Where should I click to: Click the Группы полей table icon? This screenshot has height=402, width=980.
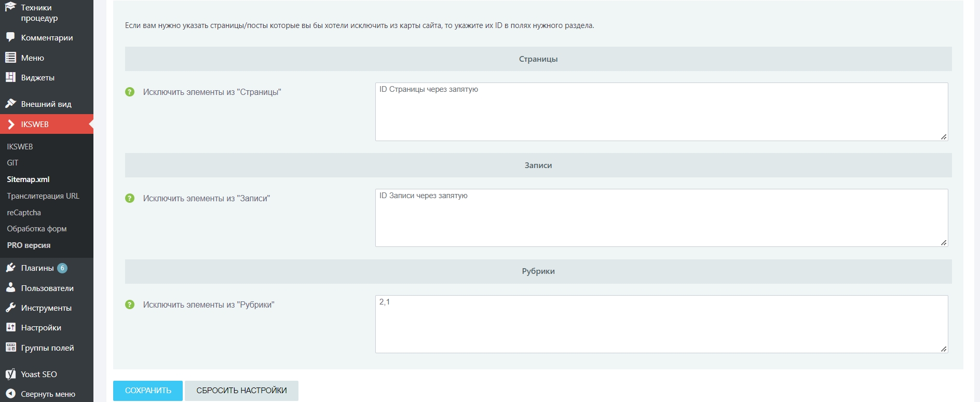[10, 348]
